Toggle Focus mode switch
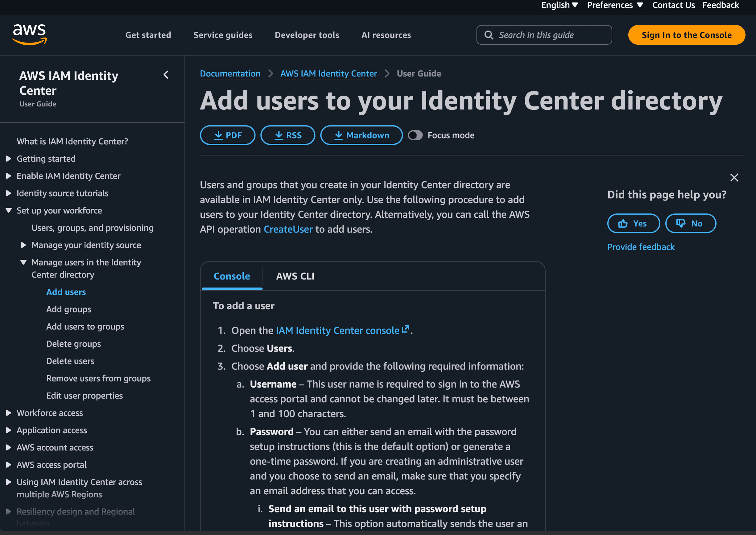 [x=415, y=135]
